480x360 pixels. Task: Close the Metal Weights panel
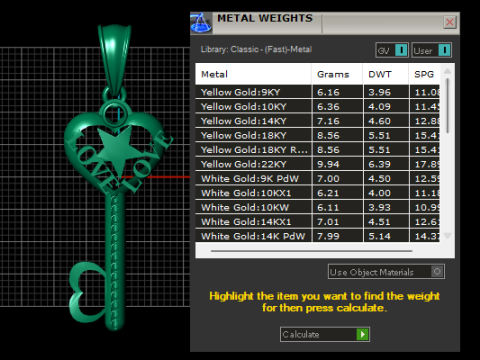(450, 22)
